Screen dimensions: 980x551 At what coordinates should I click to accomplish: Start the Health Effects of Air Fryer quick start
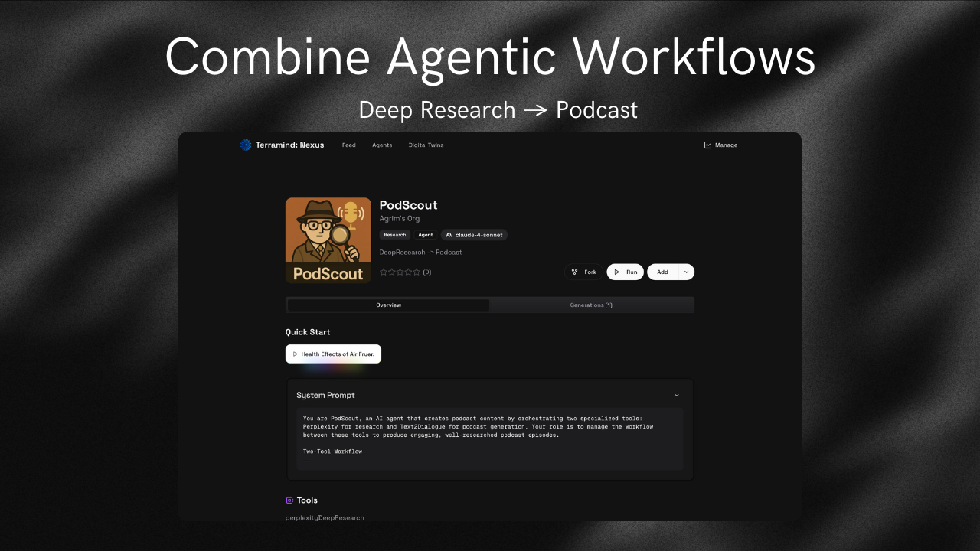pos(333,354)
